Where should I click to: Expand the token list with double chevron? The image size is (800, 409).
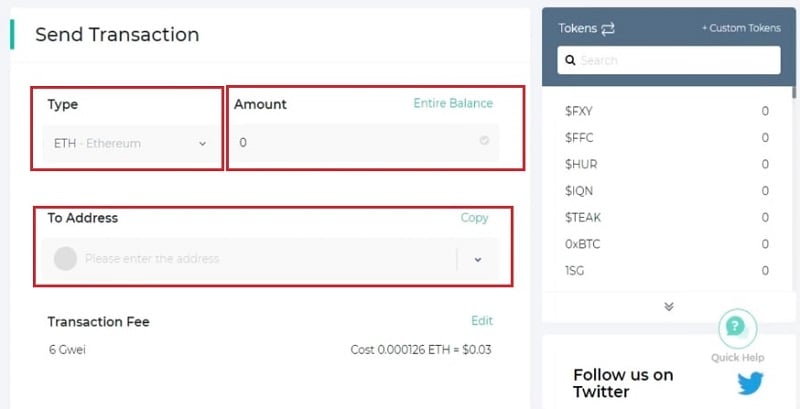[668, 306]
